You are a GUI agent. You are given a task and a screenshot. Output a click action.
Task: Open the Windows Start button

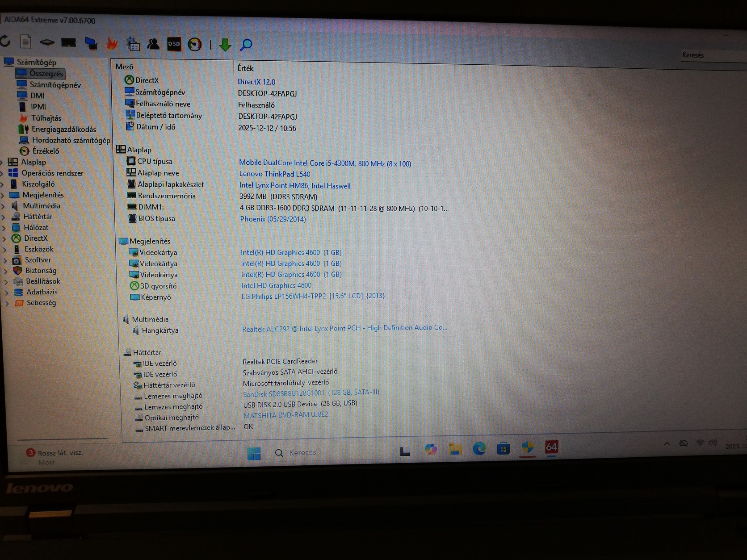(254, 453)
